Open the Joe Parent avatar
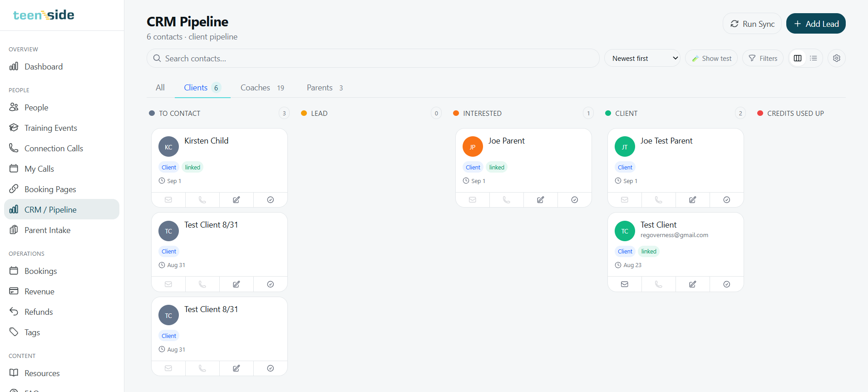The height and width of the screenshot is (392, 868). point(473,147)
